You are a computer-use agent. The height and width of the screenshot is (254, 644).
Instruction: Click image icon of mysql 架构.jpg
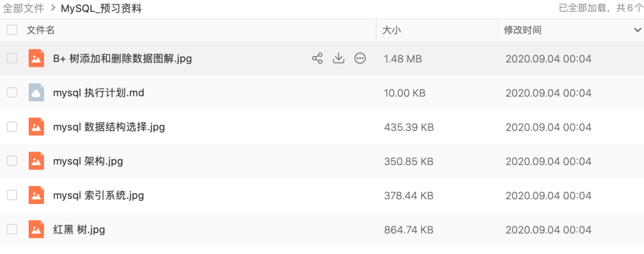point(36,161)
